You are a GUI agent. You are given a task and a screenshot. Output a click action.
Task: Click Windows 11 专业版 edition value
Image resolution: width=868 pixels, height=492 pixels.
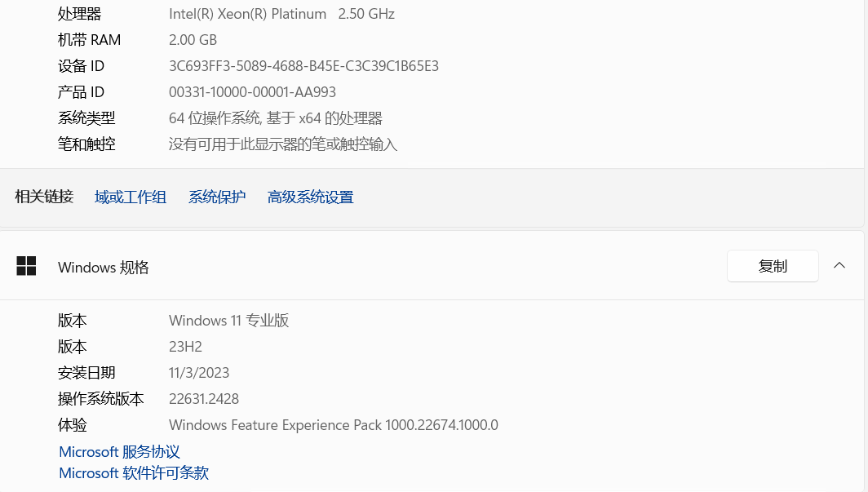click(x=228, y=321)
